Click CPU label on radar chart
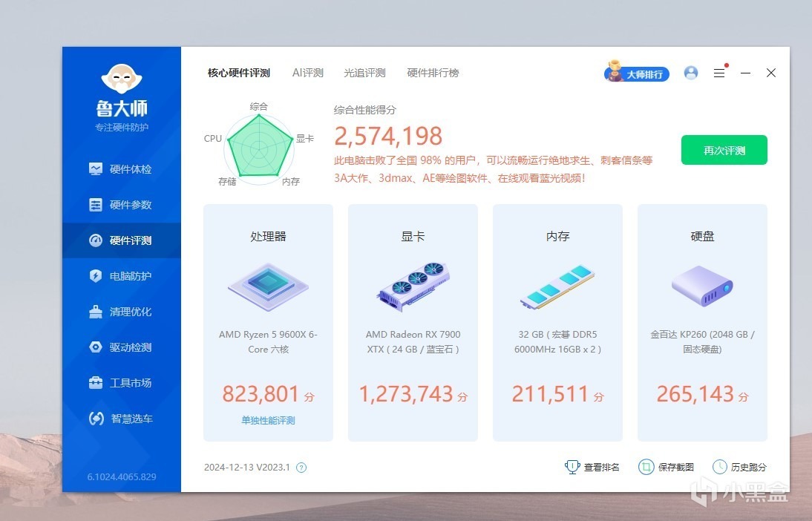The image size is (812, 521). (213, 138)
